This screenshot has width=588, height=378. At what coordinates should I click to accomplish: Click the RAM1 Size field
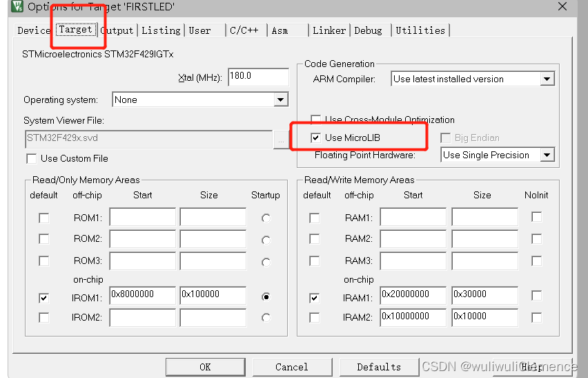[x=485, y=217]
